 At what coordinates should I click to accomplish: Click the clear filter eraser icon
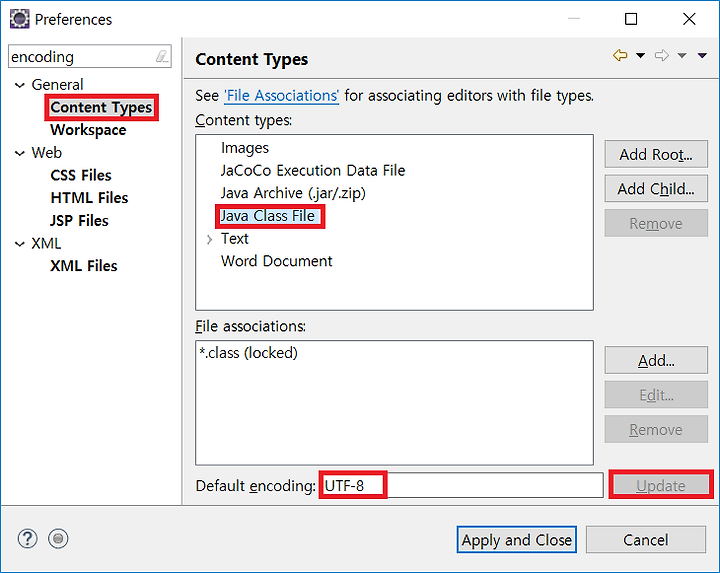(x=161, y=56)
